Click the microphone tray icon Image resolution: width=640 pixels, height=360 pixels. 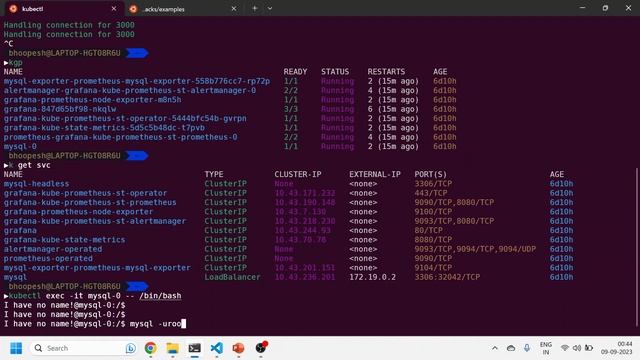pyautogui.click(x=527, y=348)
